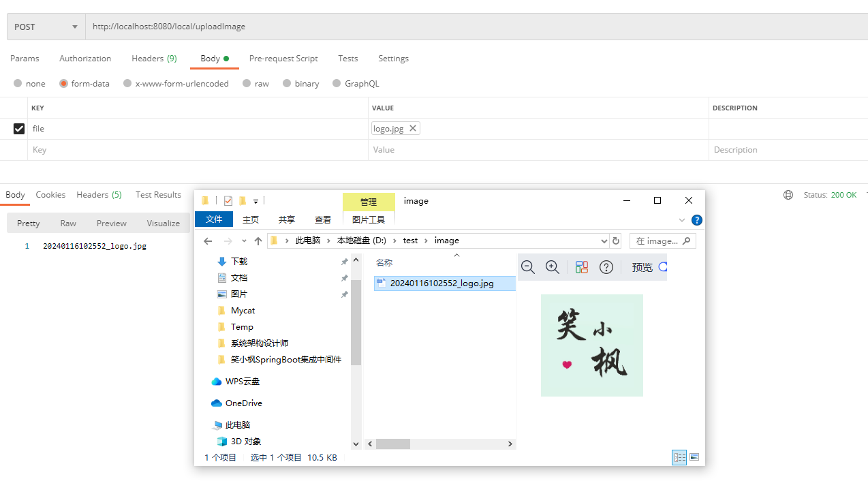Open 笑小枫SpringBoot集成中间件 folder in sidebar

[x=279, y=360]
